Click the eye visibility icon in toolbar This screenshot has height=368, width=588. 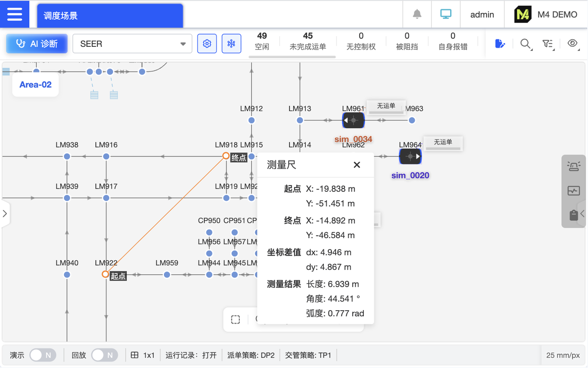572,43
